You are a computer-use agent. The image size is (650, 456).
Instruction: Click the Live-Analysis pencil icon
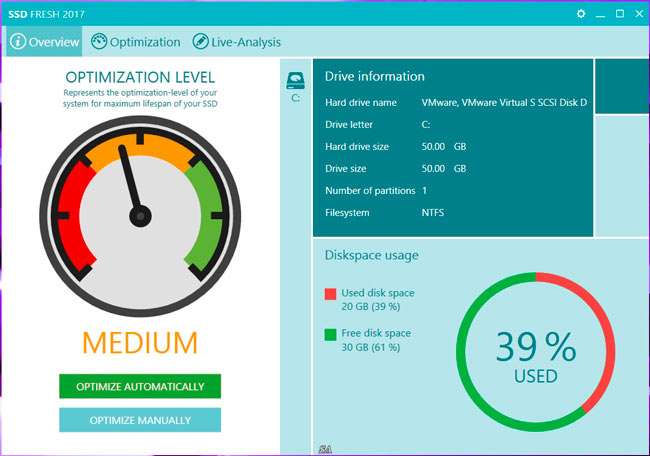200,42
